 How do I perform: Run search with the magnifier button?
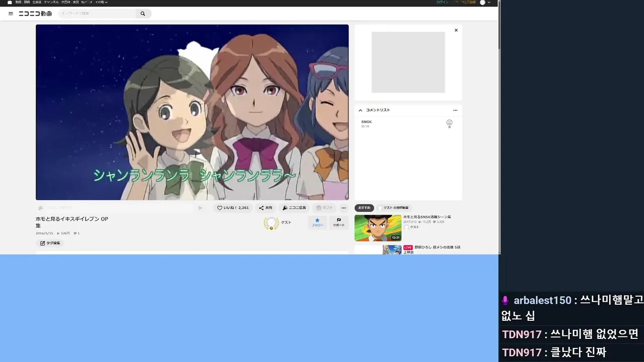tap(143, 14)
